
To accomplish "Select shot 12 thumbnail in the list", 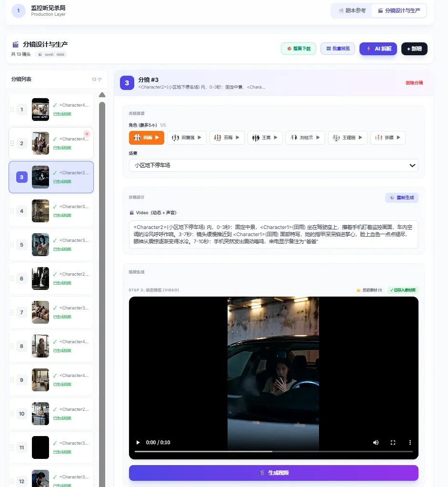I will (40, 478).
